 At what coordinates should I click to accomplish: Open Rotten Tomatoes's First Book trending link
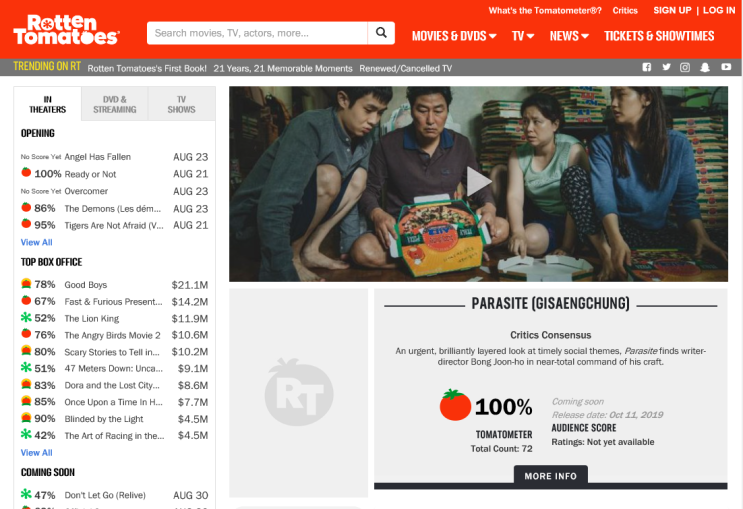coord(147,68)
